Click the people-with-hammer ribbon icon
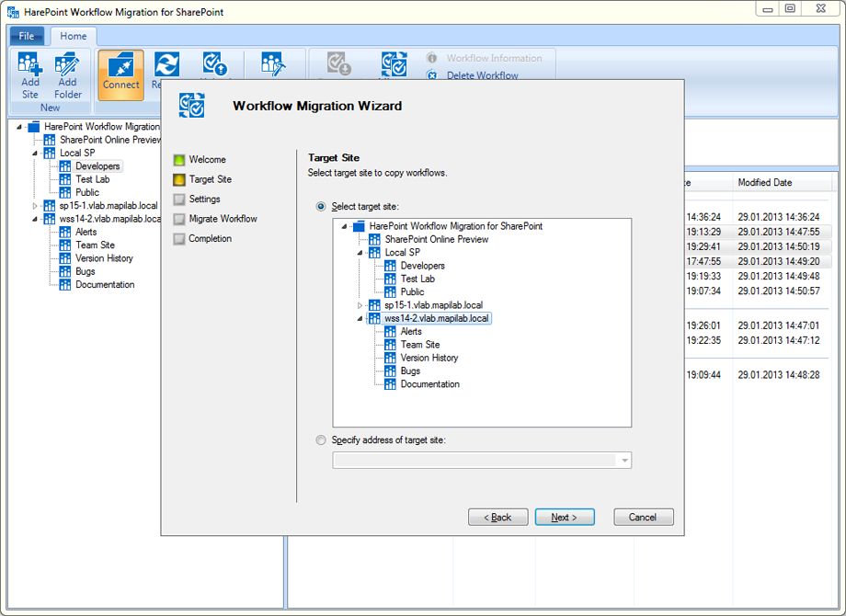 pos(273,64)
